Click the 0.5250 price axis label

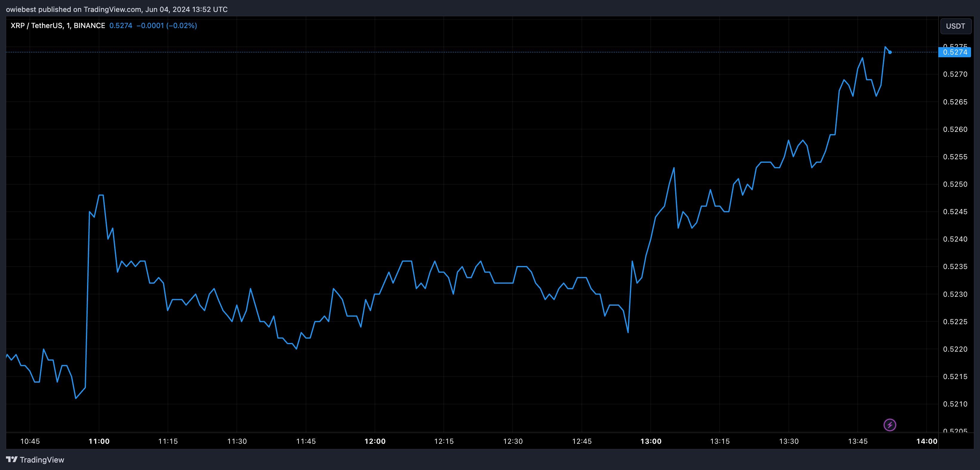tap(955, 184)
